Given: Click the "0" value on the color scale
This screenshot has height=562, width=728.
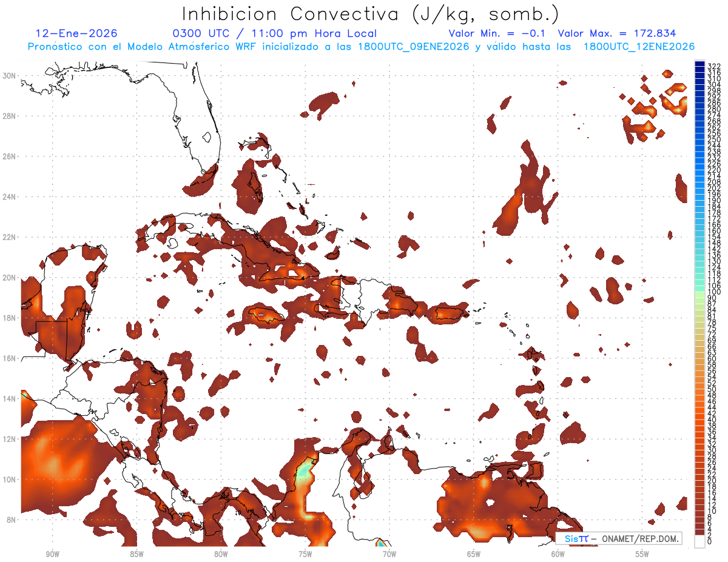Looking at the screenshot, I should tap(710, 541).
